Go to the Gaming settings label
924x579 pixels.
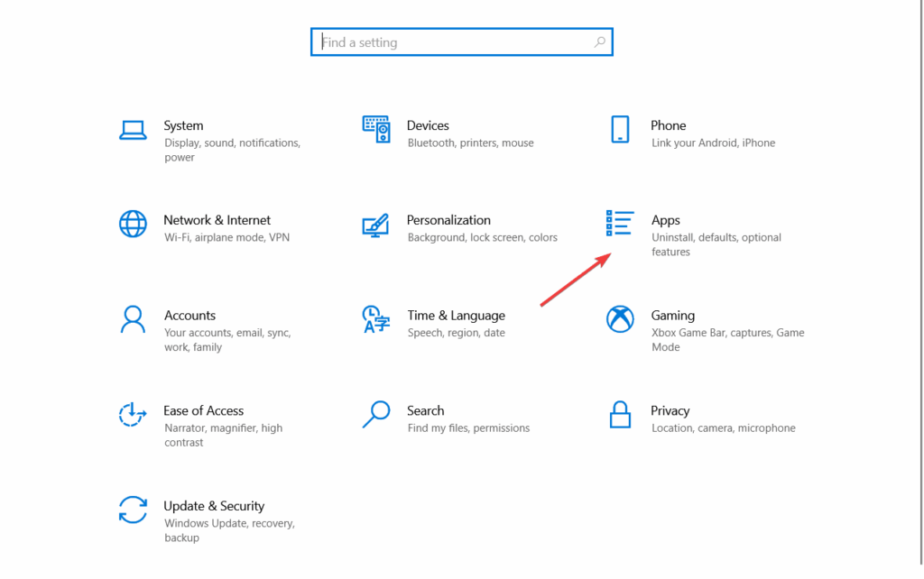673,315
